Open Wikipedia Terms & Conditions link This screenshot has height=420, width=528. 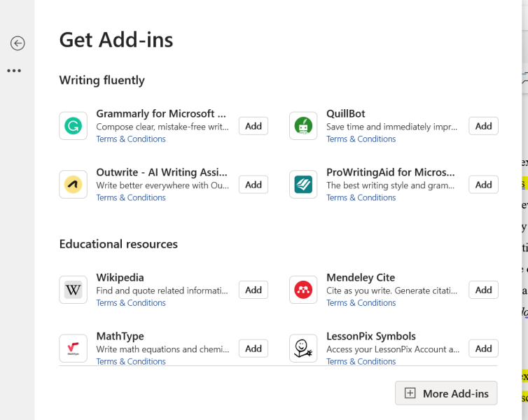[x=131, y=303]
